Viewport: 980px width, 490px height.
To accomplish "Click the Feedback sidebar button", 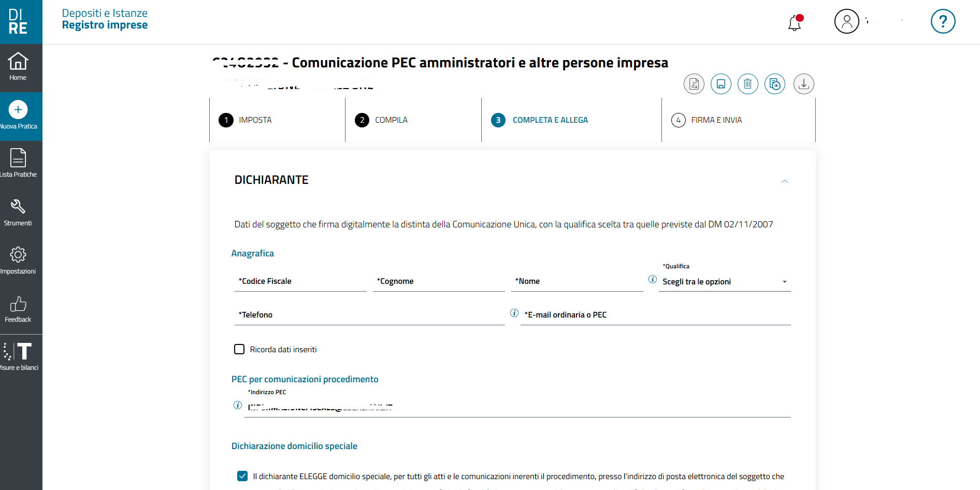I will (18, 309).
